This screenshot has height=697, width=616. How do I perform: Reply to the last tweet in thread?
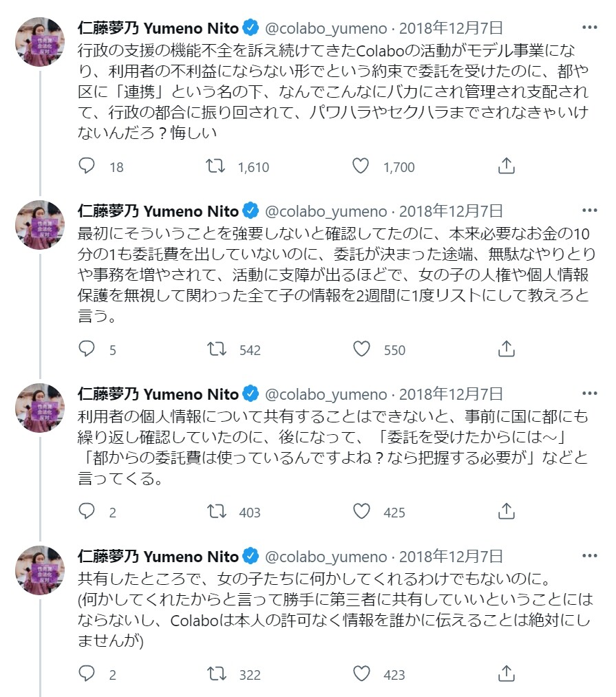click(87, 674)
